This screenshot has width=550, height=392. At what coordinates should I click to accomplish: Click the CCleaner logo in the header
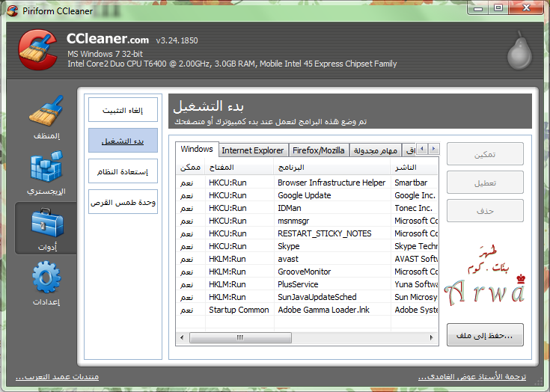point(37,50)
